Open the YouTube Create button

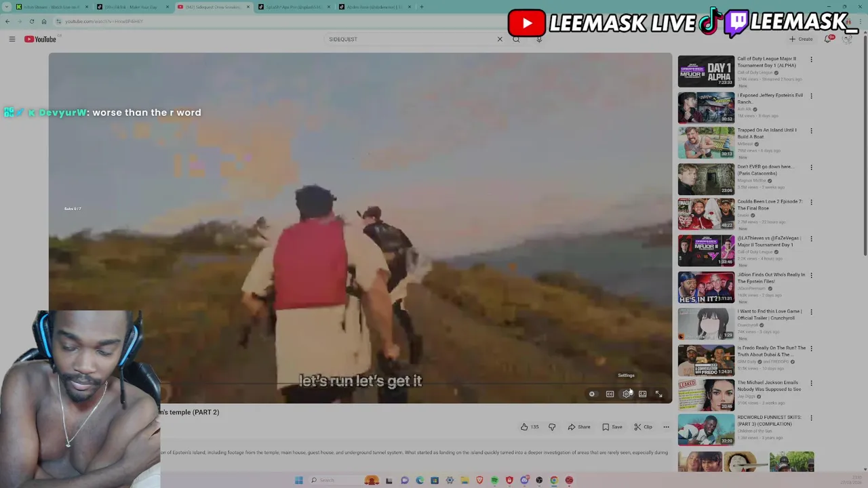pos(801,39)
